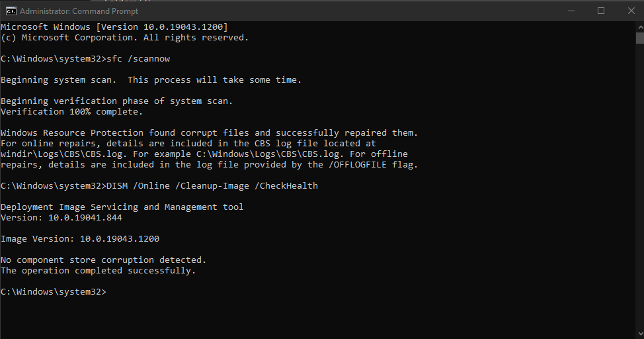The width and height of the screenshot is (644, 339).
Task: Click the "Windows Resource Protection found corrupt files" line
Action: (209, 133)
